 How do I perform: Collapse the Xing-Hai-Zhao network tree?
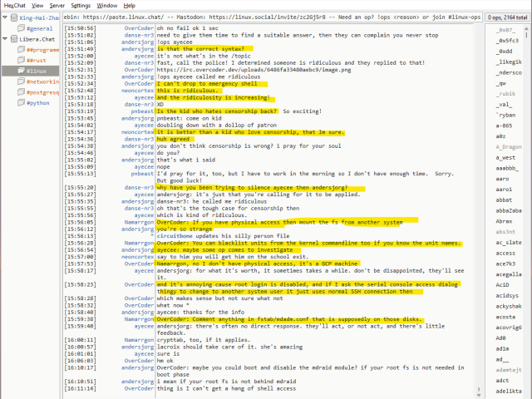[x=5, y=17]
